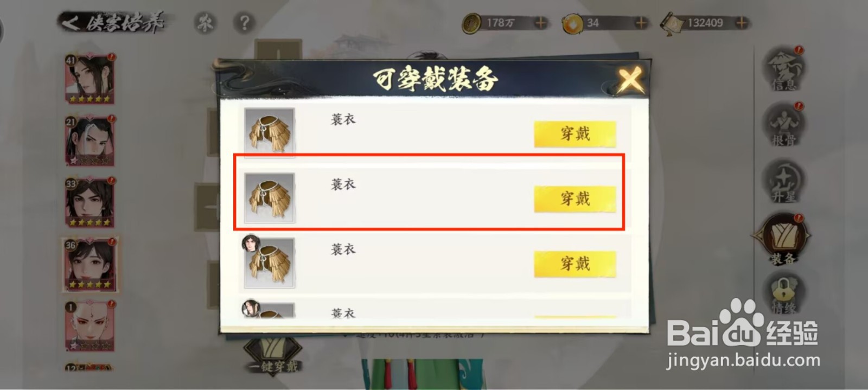Add scrolls with the plus next to 132409
The image size is (868, 390).
point(742,23)
